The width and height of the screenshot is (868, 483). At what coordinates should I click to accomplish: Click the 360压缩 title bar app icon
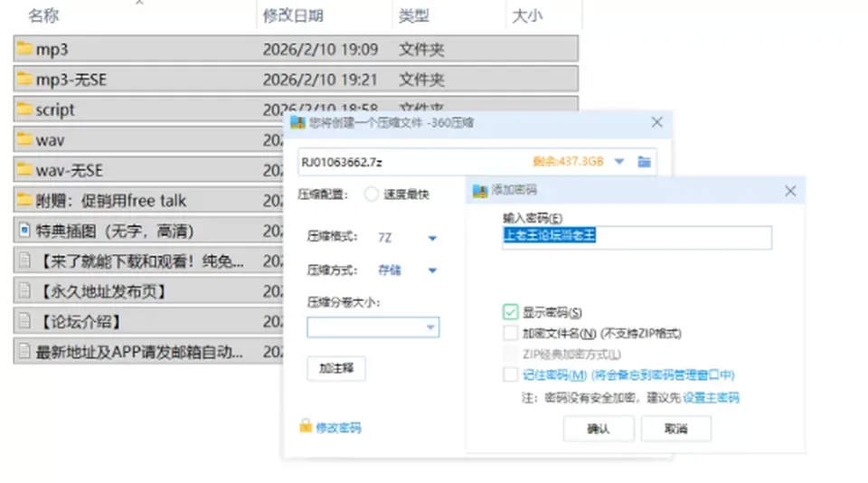297,122
